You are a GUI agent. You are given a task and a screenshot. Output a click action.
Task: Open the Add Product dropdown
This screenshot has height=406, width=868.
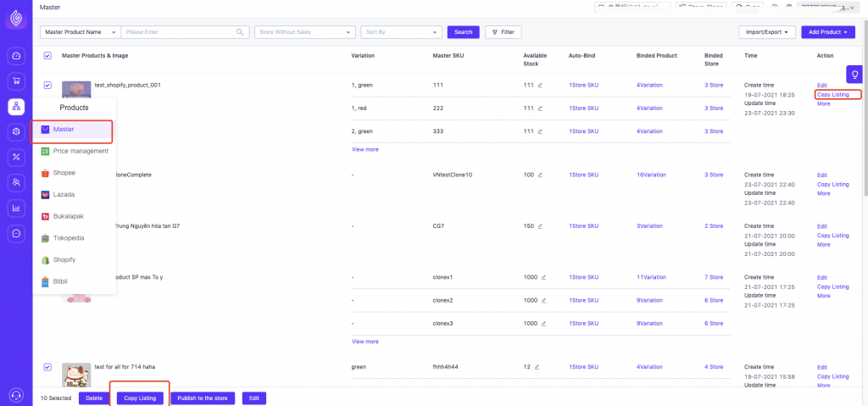pos(827,32)
